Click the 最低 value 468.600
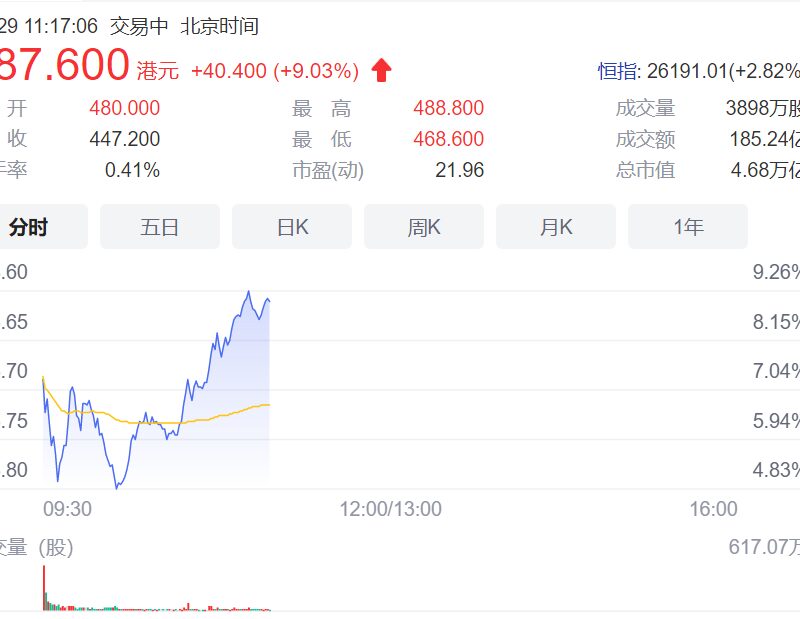 click(x=448, y=139)
